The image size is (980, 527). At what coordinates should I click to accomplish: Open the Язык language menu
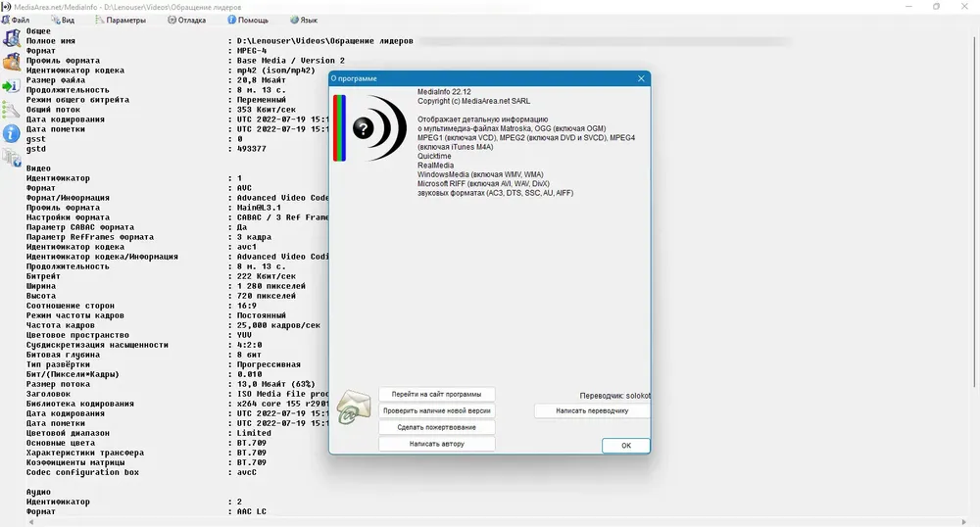click(305, 20)
